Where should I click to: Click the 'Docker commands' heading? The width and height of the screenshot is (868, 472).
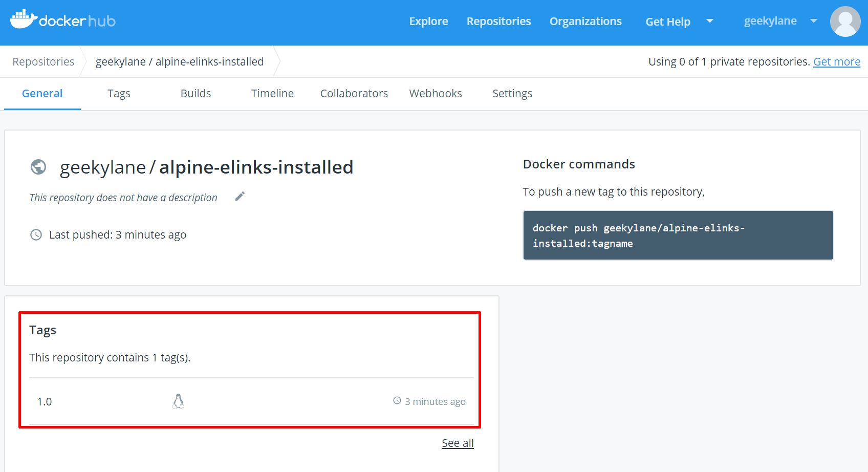pos(579,164)
